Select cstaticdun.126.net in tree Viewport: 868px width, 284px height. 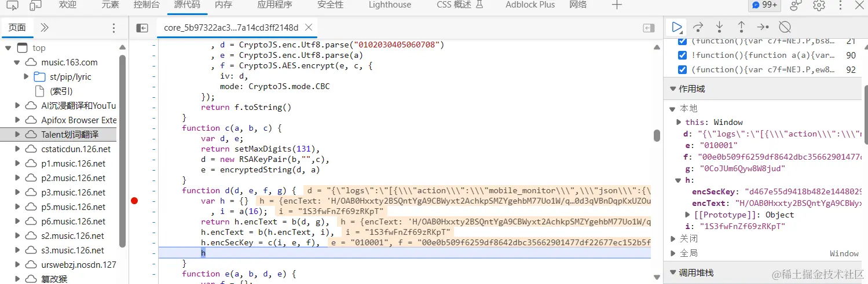[76, 149]
